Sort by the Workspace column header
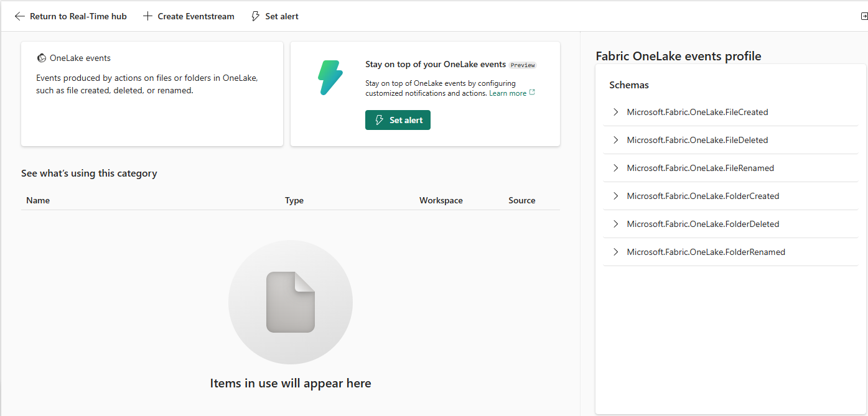The image size is (868, 416). click(441, 200)
